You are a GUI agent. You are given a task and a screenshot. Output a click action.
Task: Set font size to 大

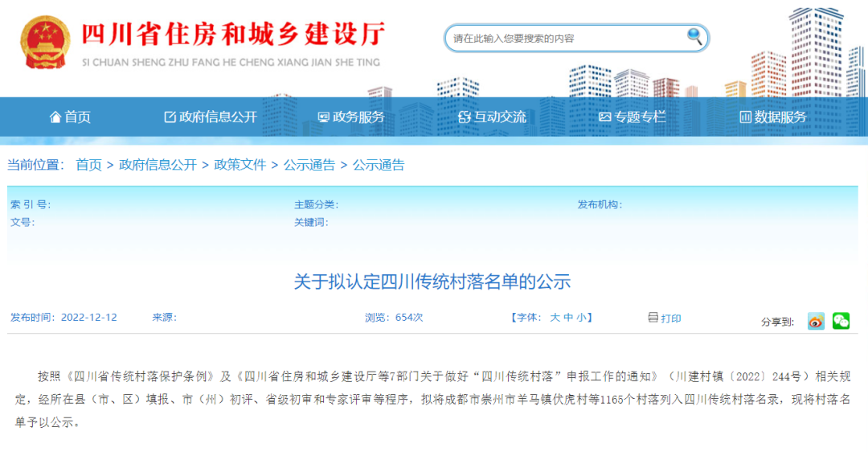[555, 318]
